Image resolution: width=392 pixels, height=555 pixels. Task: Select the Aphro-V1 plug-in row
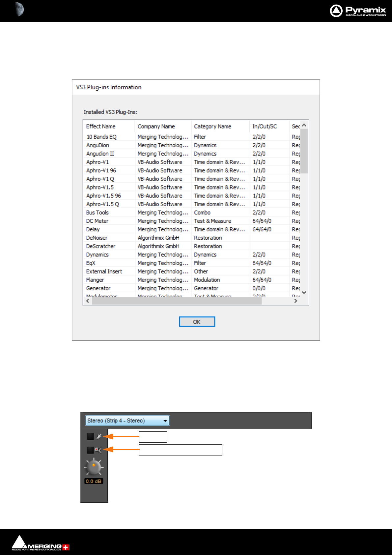192,162
